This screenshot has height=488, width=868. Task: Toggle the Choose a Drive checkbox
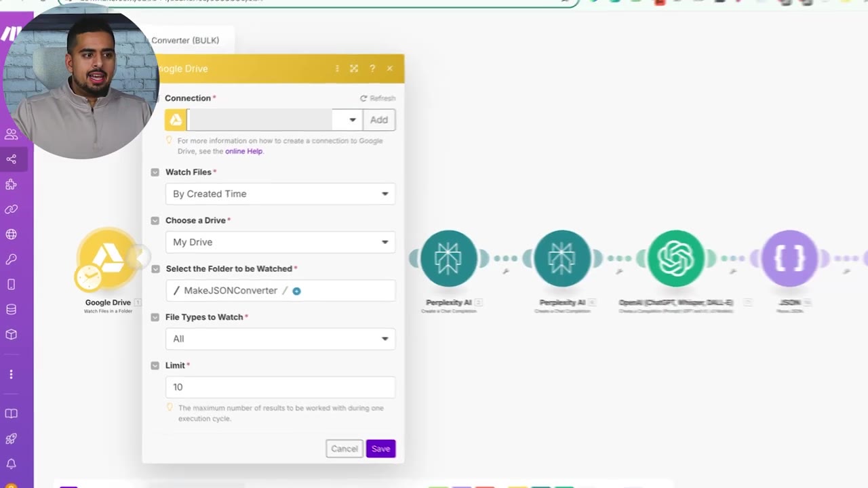pos(155,220)
